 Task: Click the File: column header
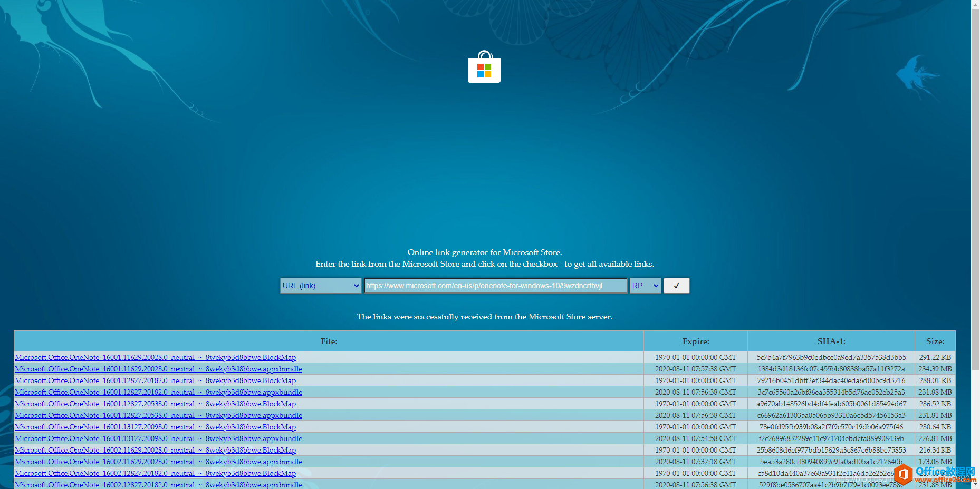(x=329, y=341)
